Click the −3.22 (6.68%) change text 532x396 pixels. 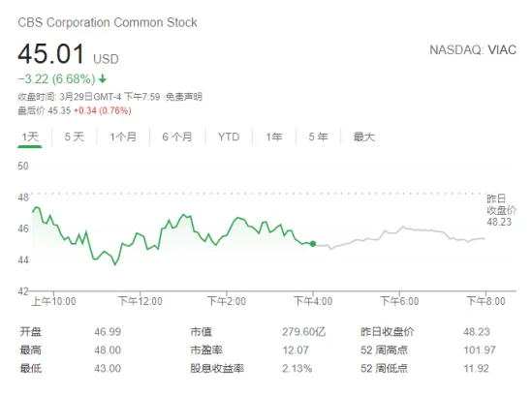coord(56,79)
